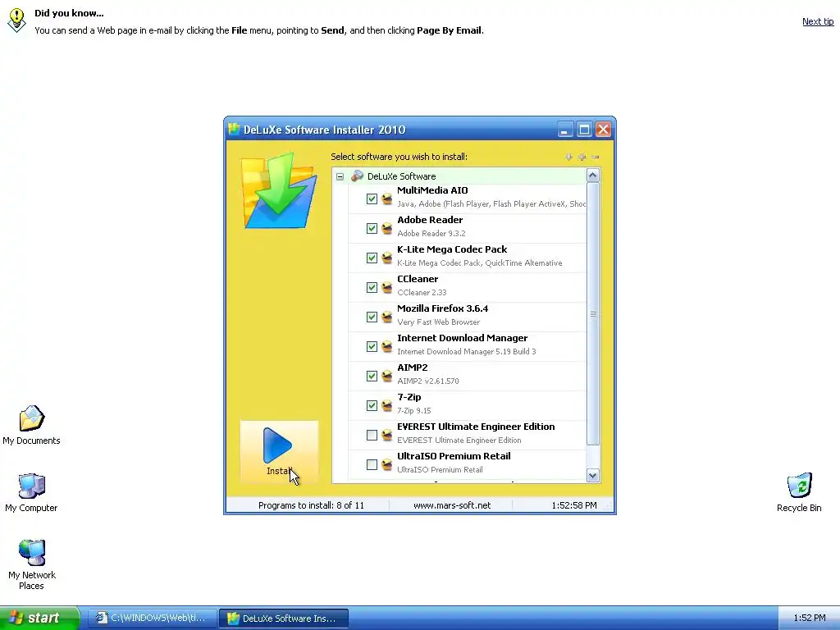Image resolution: width=840 pixels, height=630 pixels.
Task: Open the Windows start menu
Action: coord(39,618)
